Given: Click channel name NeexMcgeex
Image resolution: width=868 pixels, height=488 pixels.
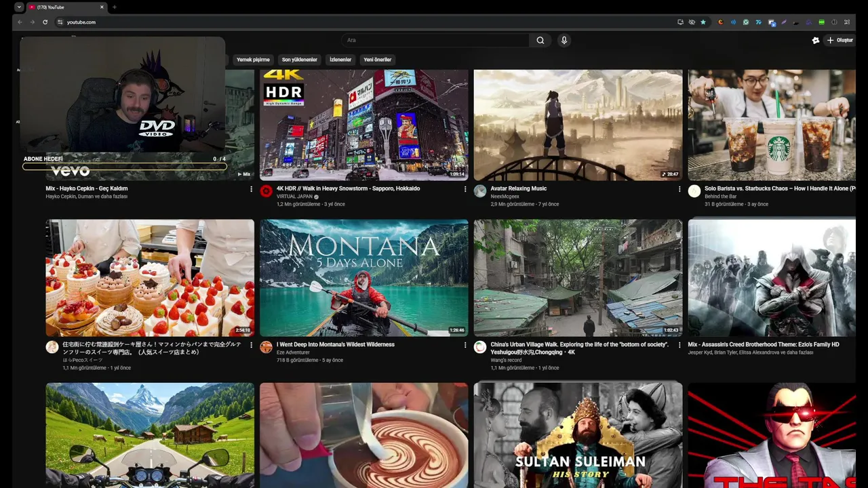Looking at the screenshot, I should click(x=505, y=197).
